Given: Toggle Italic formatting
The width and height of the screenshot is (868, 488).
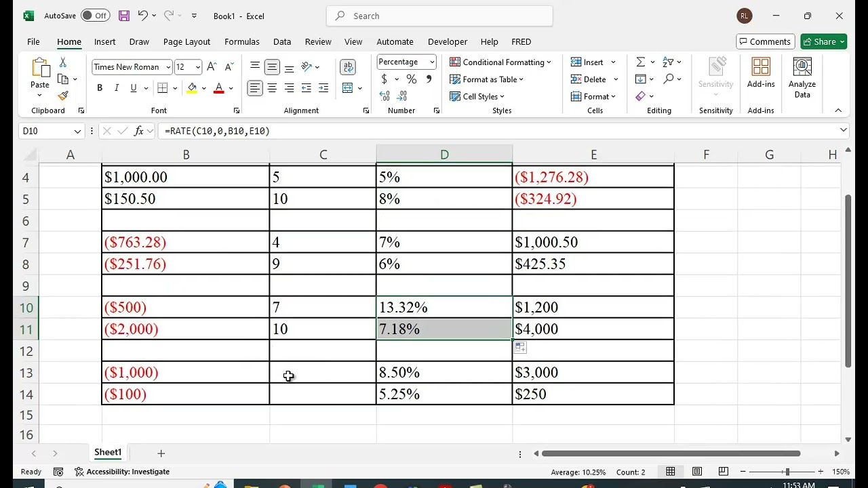Looking at the screenshot, I should pos(117,88).
